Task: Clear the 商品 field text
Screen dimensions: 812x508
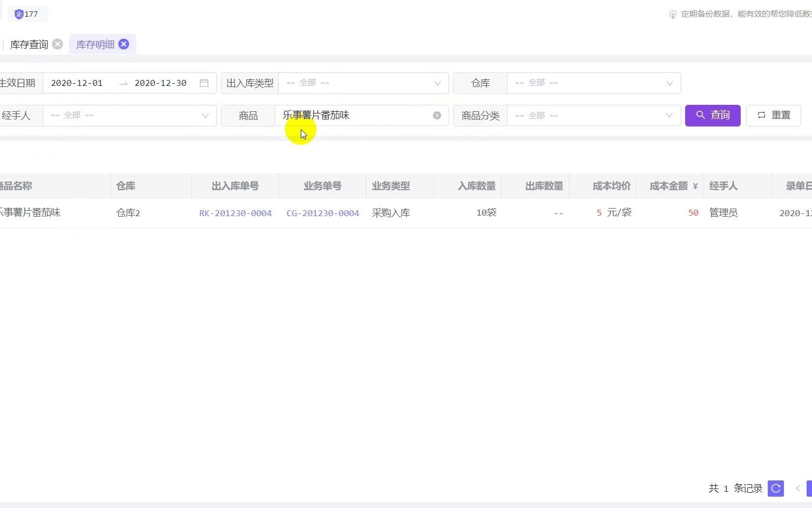Action: (x=437, y=116)
